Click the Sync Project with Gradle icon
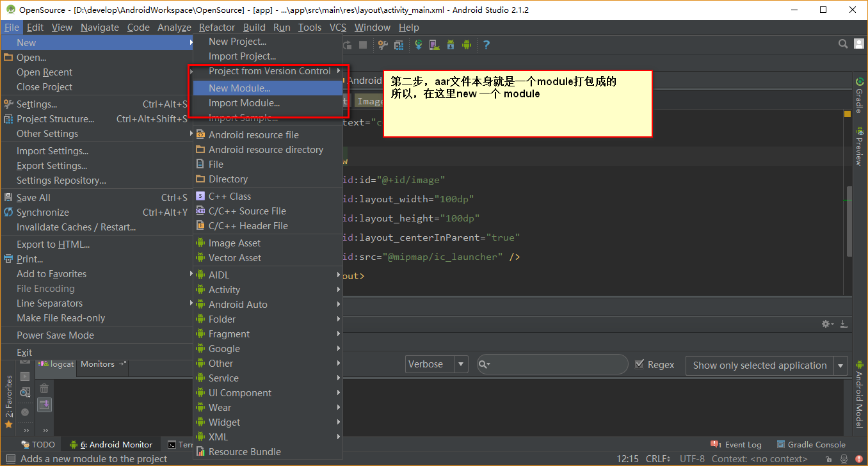868x466 pixels. (418, 45)
